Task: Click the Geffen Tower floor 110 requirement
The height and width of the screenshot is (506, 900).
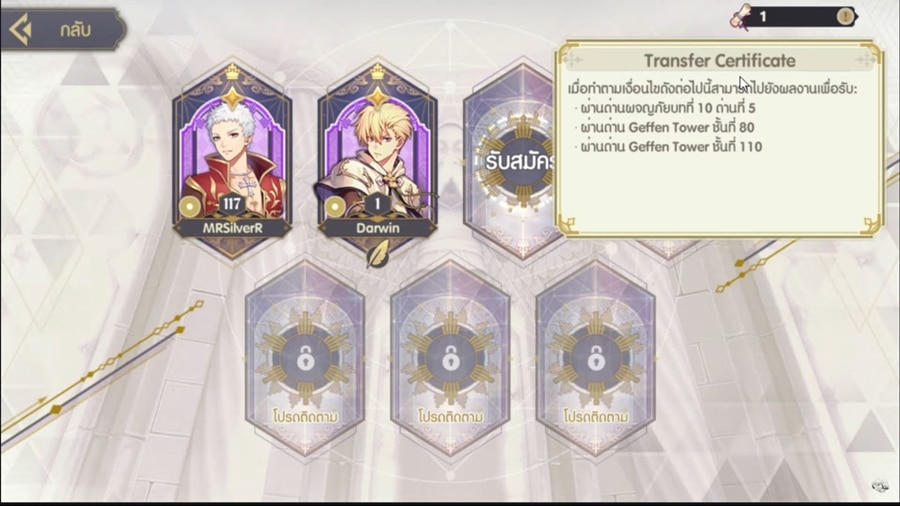Action: pyautogui.click(x=671, y=147)
